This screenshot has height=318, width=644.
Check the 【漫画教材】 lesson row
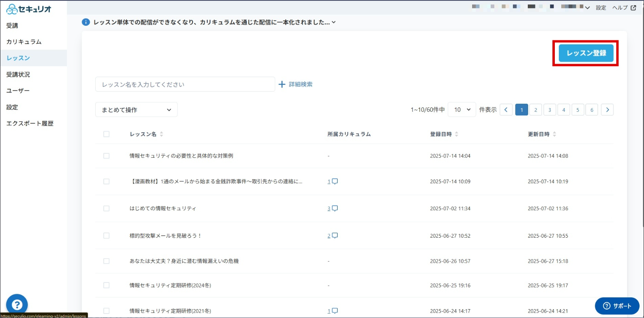click(x=107, y=182)
